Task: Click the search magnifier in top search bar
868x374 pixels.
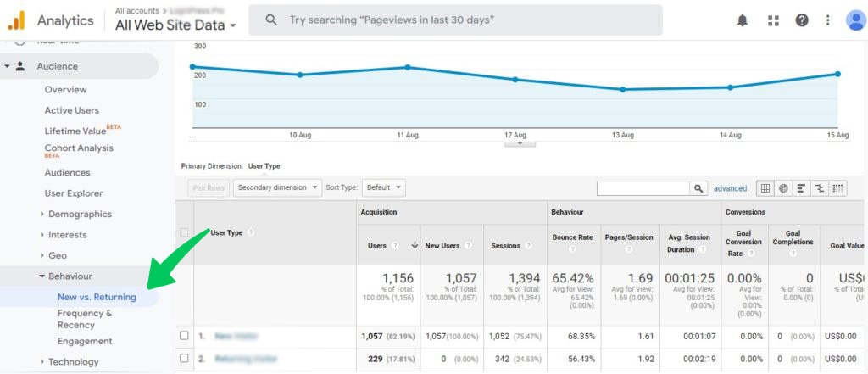Action: tap(271, 20)
